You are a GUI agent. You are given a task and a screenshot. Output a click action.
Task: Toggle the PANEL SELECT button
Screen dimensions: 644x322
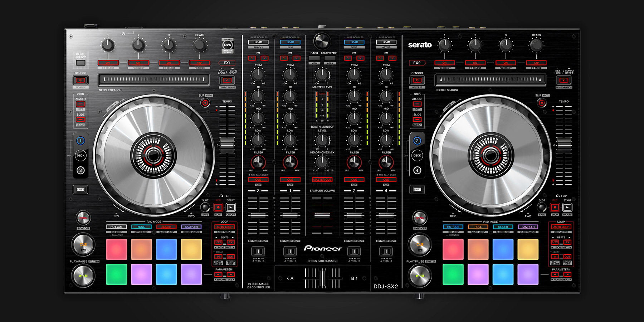click(x=80, y=63)
